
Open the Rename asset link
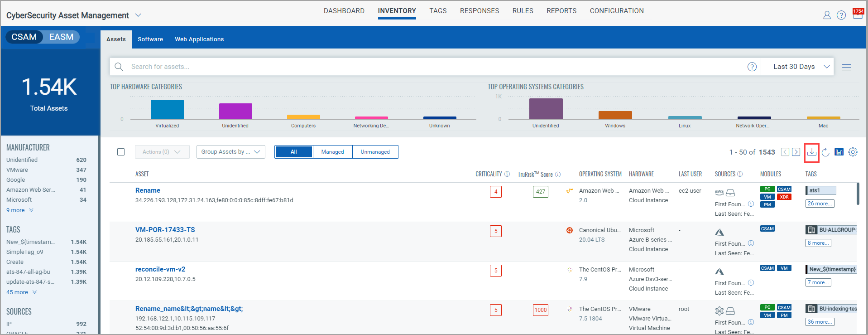[148, 190]
